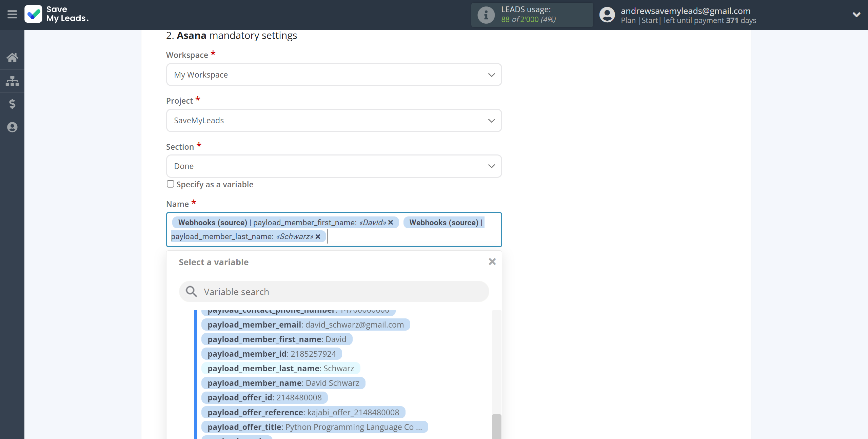Click the variable list scrollbar thumb

click(496, 426)
